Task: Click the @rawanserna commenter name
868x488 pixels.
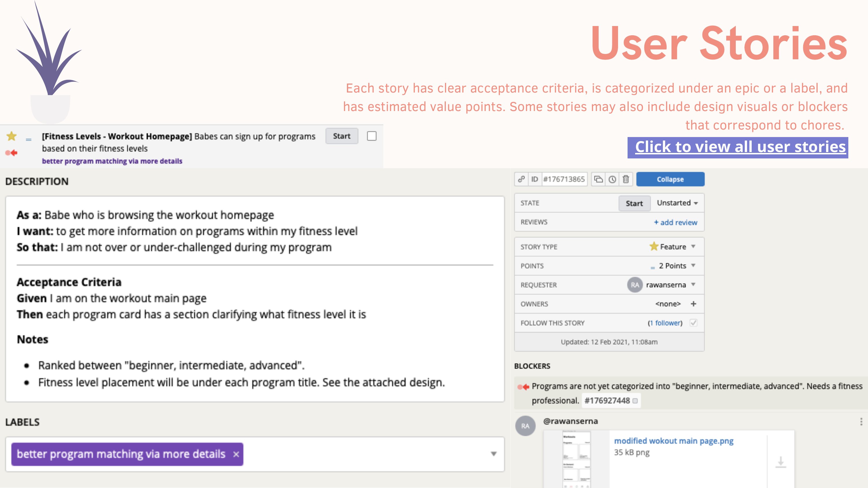Action: point(571,421)
